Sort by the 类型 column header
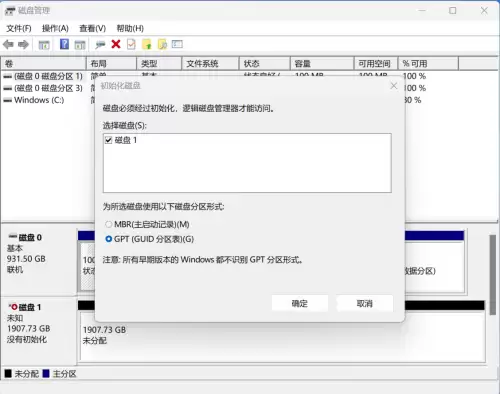The width and height of the screenshot is (500, 394). tap(159, 63)
